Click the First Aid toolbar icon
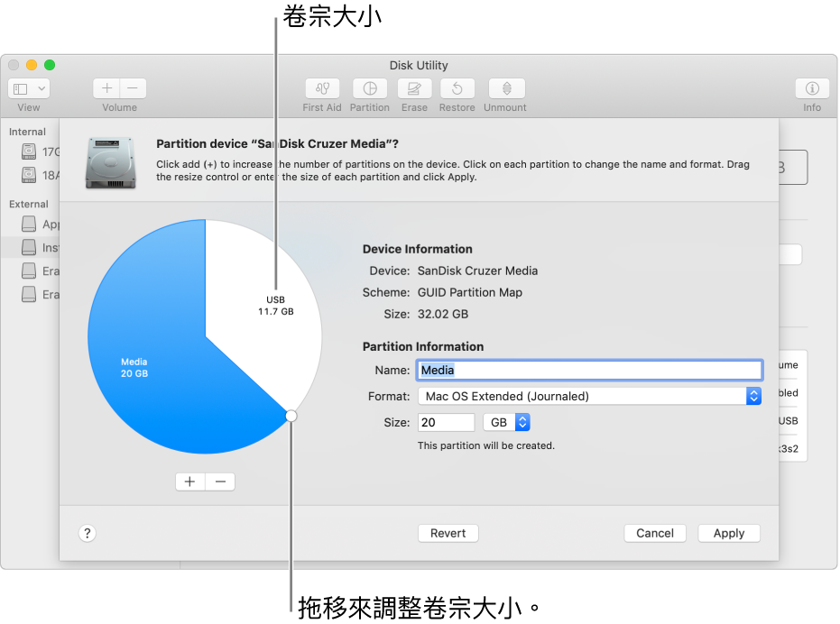840x624 pixels. (322, 88)
